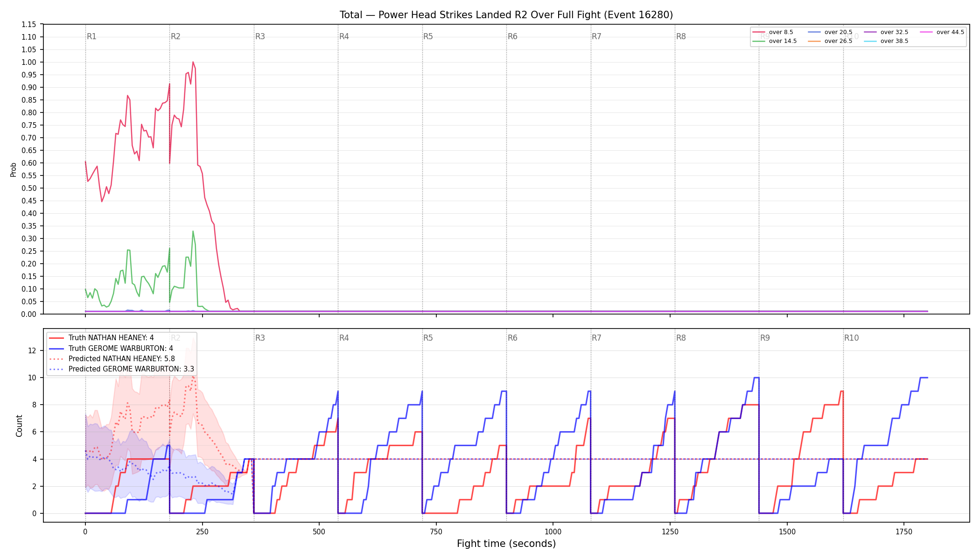The width and height of the screenshot is (980, 560).
Task: Select the 'over 44.5' legend entry
Action: 942,32
